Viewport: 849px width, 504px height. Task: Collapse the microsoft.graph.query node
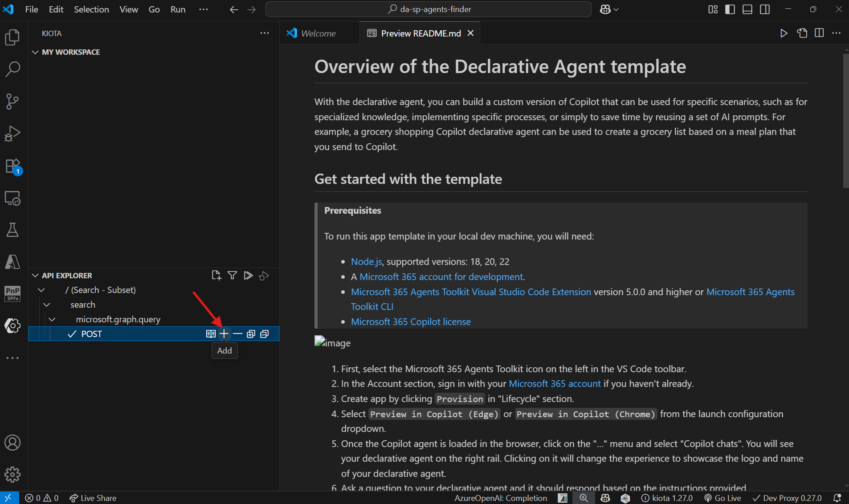(52, 320)
